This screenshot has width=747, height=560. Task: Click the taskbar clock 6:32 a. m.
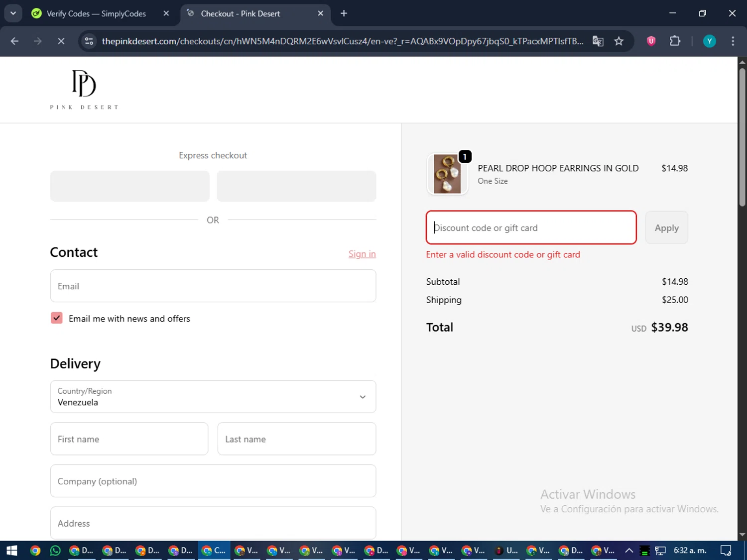coord(690,551)
